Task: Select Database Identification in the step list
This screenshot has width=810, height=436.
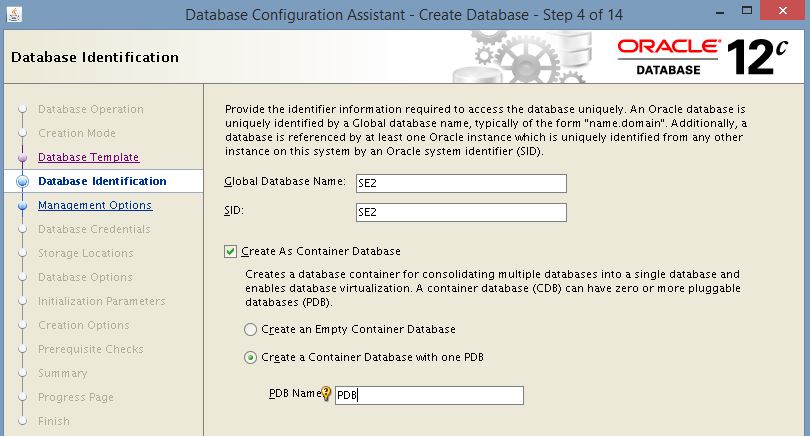Action: pyautogui.click(x=102, y=181)
